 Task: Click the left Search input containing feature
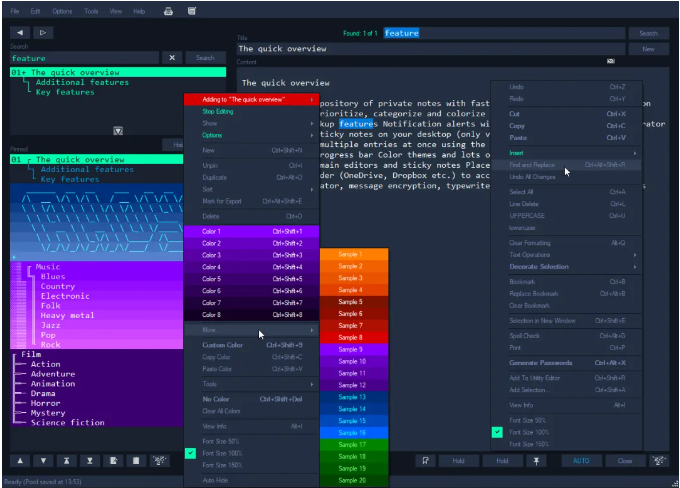(84, 58)
